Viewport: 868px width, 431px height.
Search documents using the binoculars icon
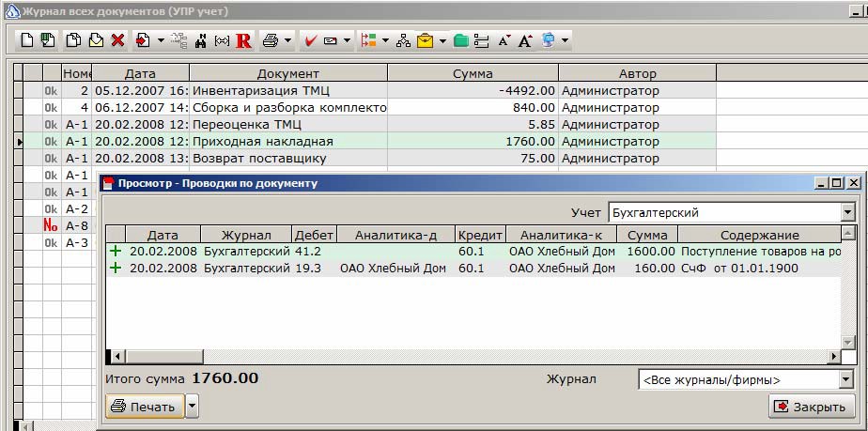(201, 40)
